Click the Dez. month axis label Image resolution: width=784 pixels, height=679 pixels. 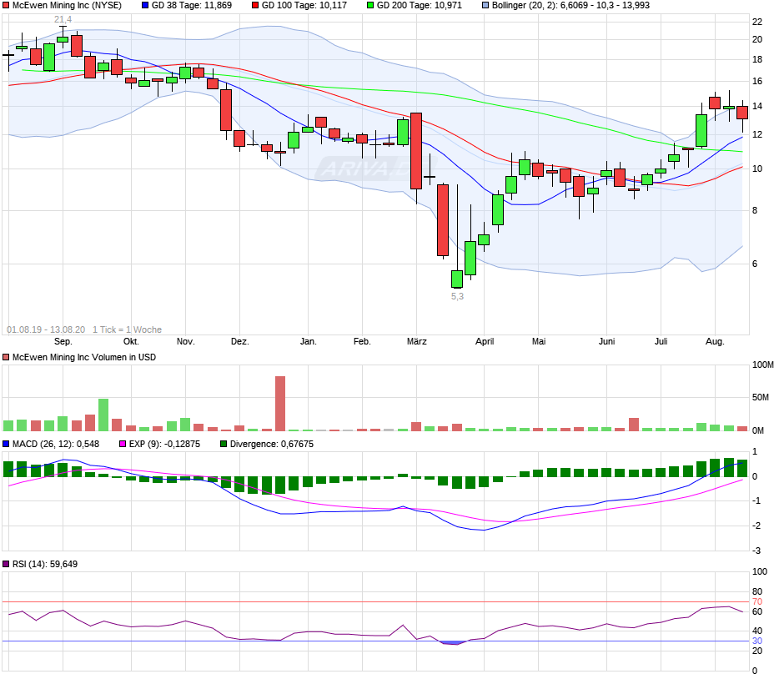coord(239,341)
